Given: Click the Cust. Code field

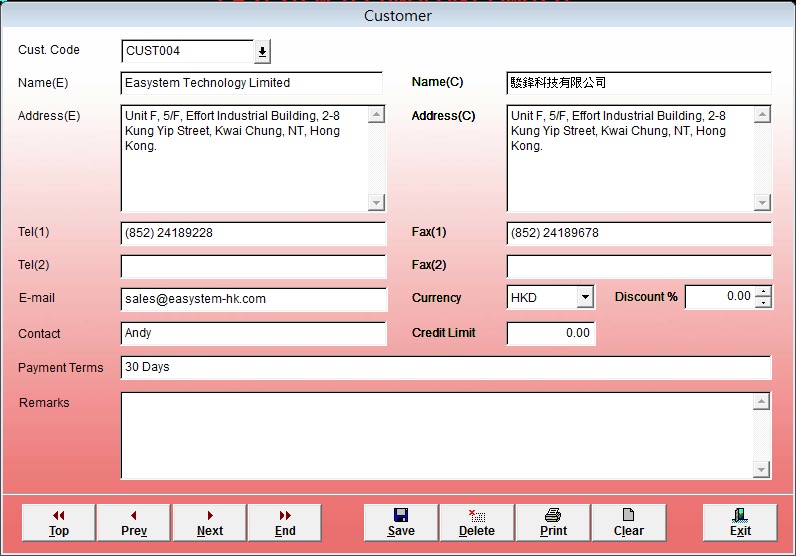Looking at the screenshot, I should [x=188, y=51].
